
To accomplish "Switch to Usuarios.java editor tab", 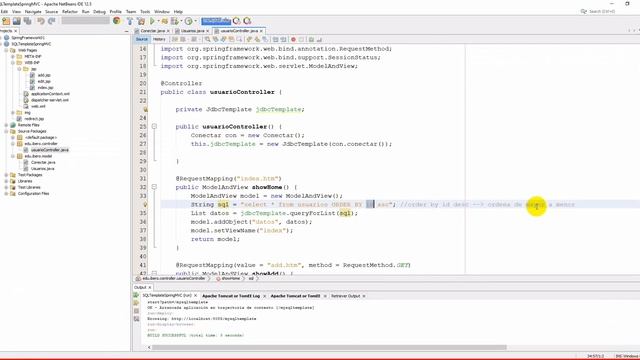I will [x=192, y=31].
